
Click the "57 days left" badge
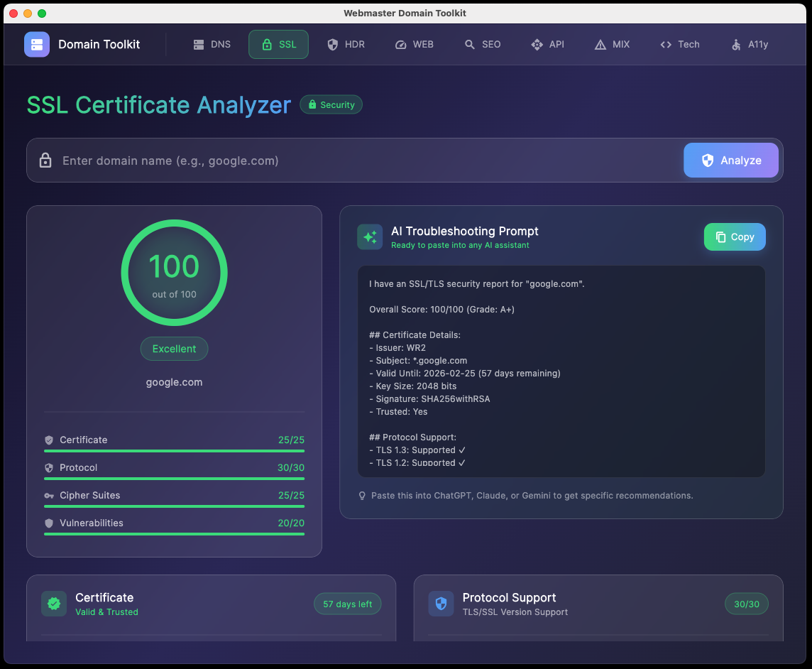tap(347, 603)
